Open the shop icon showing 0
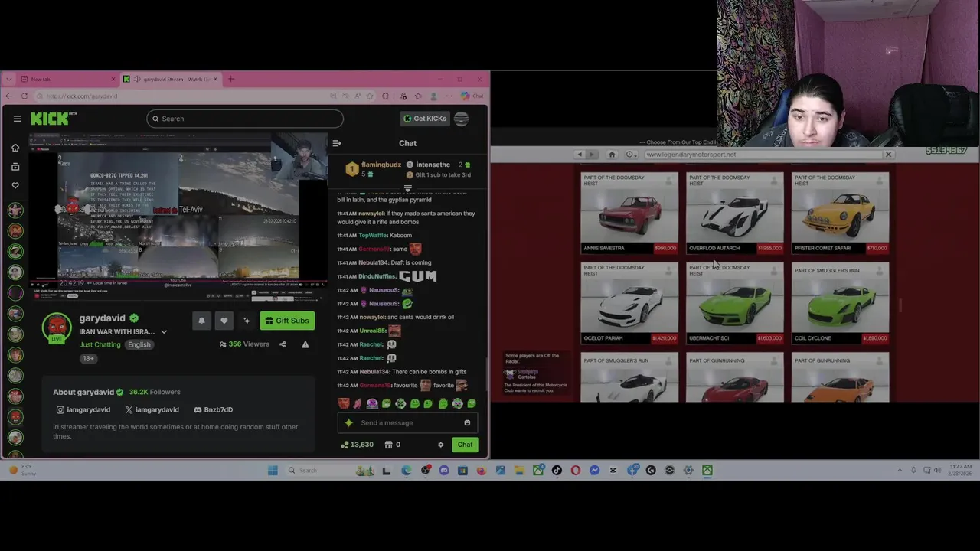This screenshot has height=551, width=980. tap(392, 445)
